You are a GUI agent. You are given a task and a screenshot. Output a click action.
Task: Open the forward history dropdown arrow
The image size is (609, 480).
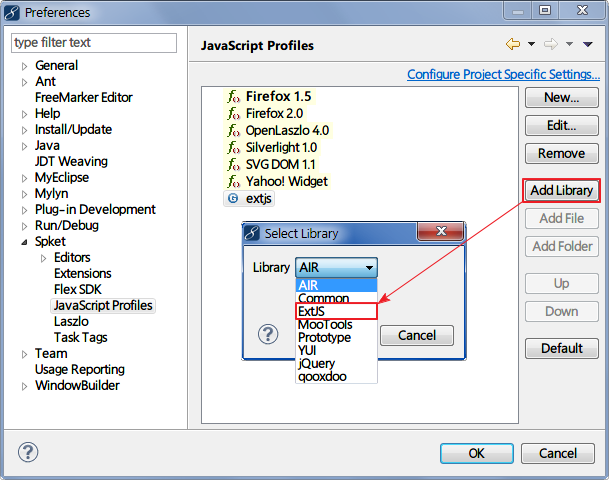pos(569,44)
